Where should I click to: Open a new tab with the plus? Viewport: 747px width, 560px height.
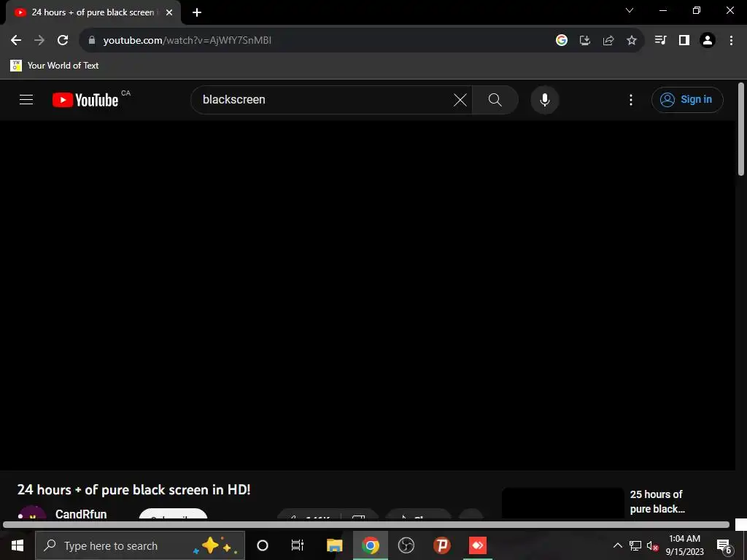[x=197, y=12]
